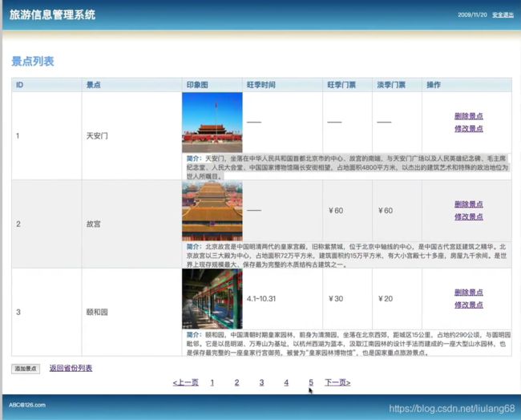Click the 景点列表 page heading
This screenshot has width=521, height=420.
pos(33,61)
